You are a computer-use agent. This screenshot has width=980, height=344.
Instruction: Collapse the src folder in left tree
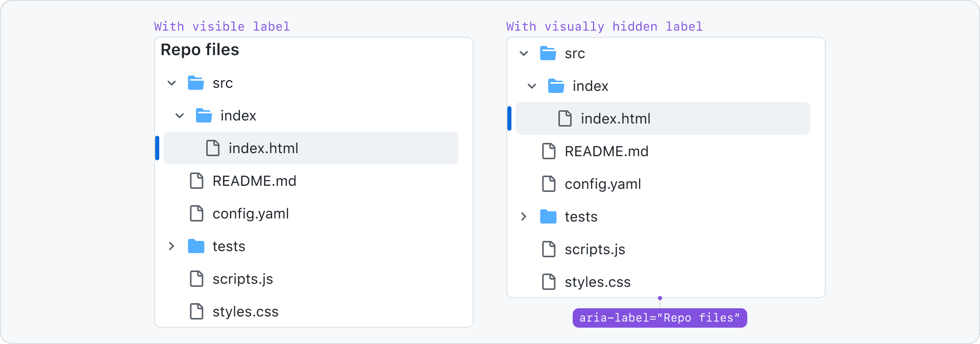(x=171, y=83)
